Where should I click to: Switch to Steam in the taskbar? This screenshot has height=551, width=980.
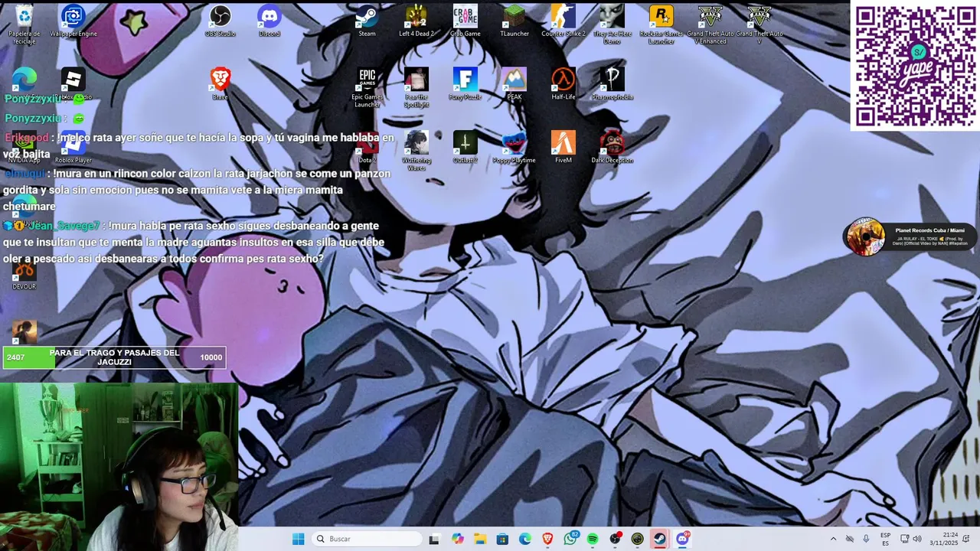659,539
